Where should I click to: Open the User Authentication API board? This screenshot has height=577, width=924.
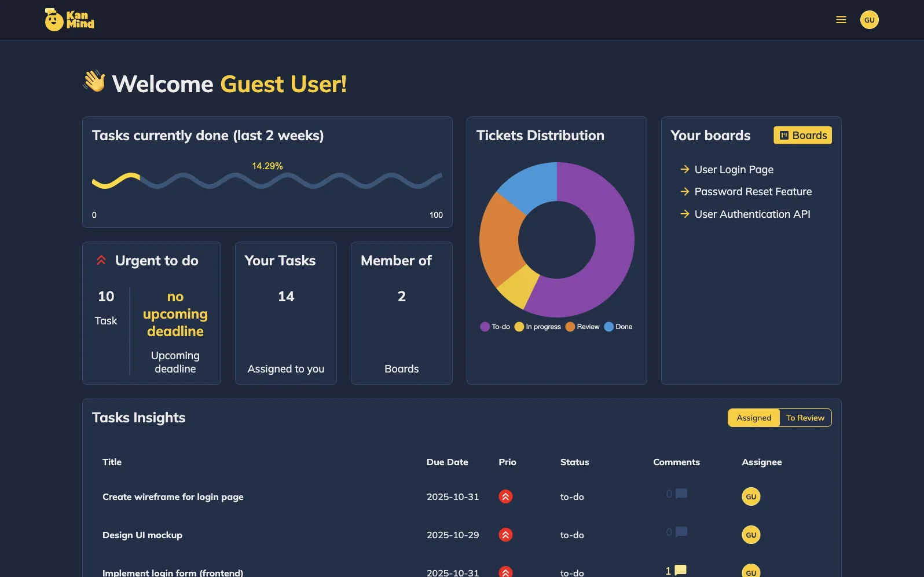(x=752, y=214)
